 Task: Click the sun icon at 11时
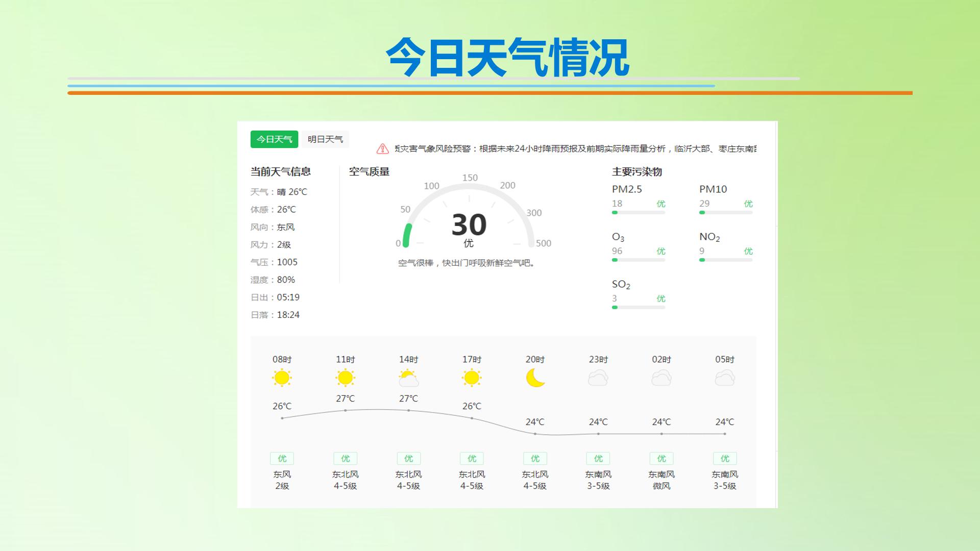(x=345, y=378)
